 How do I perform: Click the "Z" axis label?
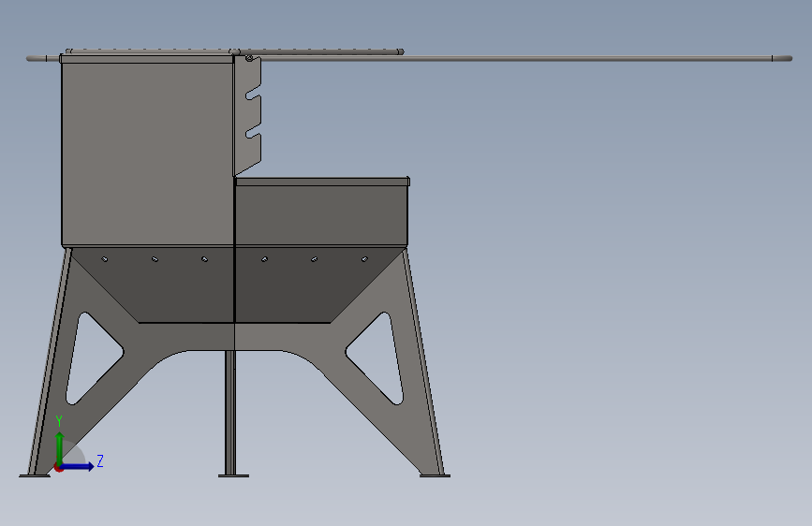(x=100, y=460)
